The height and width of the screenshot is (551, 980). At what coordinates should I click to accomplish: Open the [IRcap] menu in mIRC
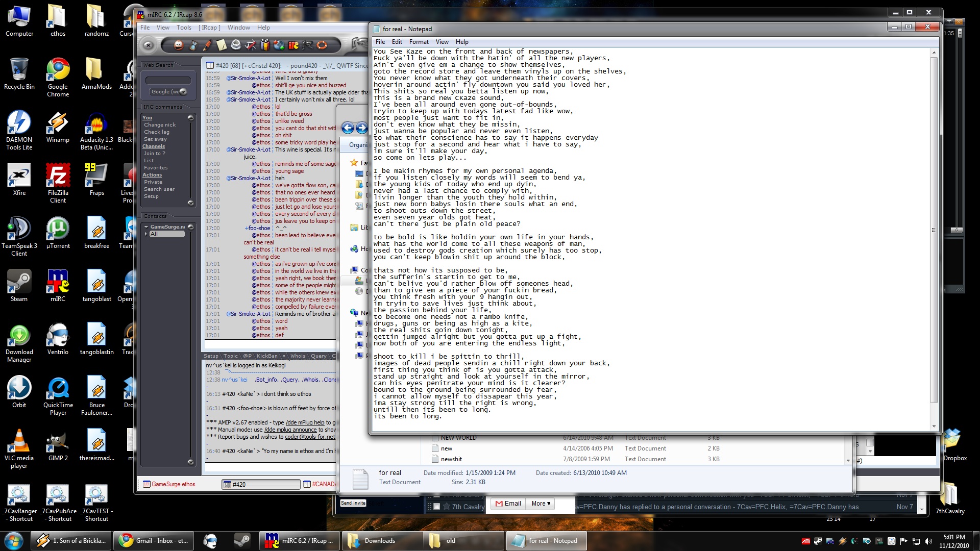[209, 28]
